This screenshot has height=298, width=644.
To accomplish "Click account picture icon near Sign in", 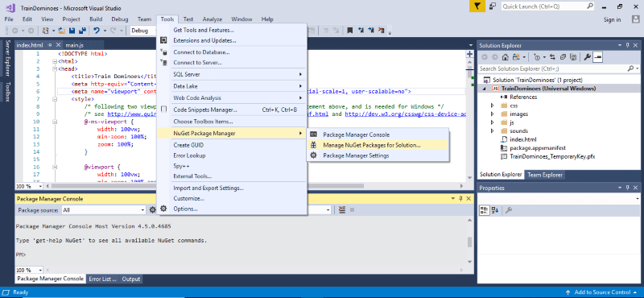I will coord(636,19).
